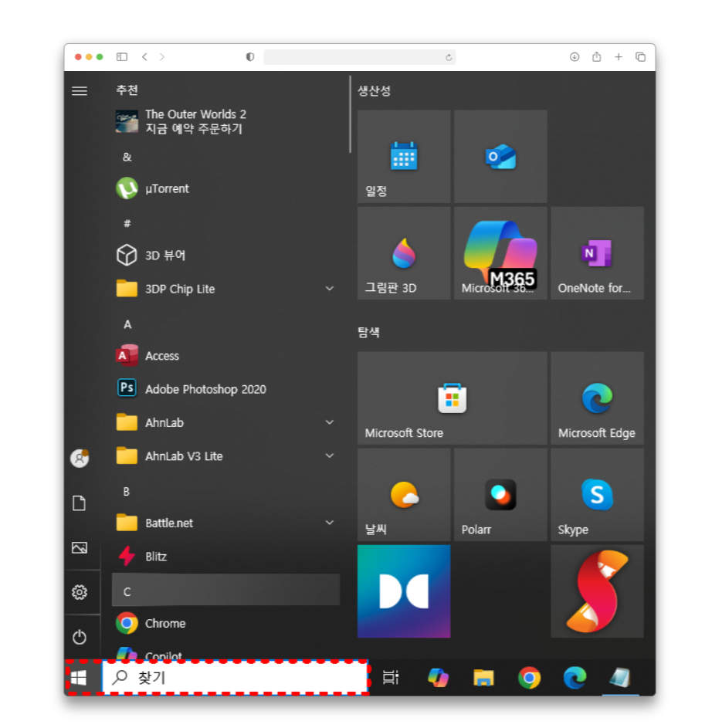Open the Microsoft Store tile
The image size is (705, 728).
coord(452,398)
